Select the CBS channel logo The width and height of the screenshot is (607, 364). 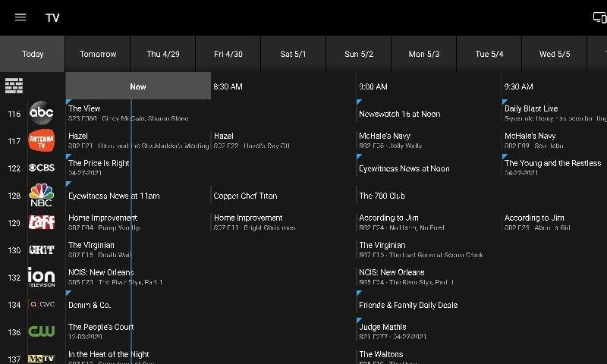tap(42, 168)
